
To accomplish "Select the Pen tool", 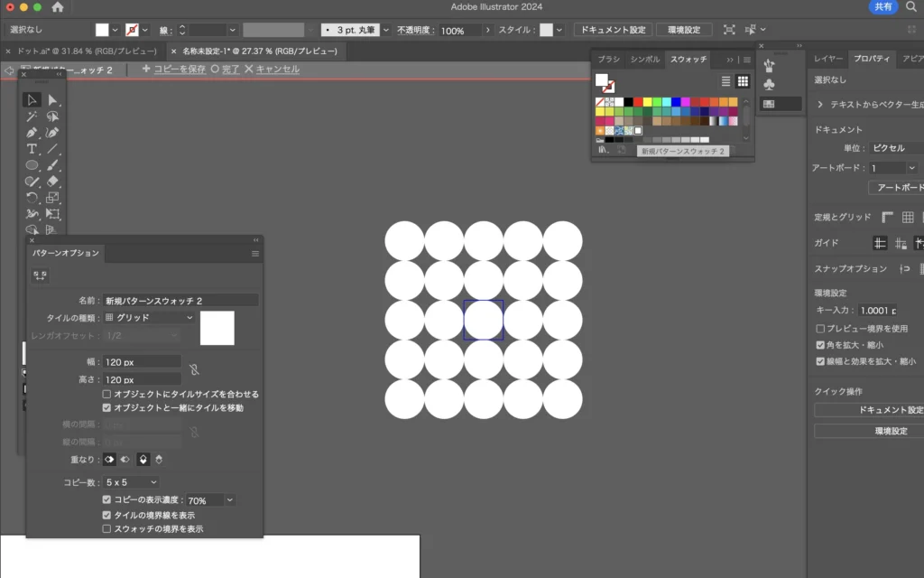I will tap(32, 133).
